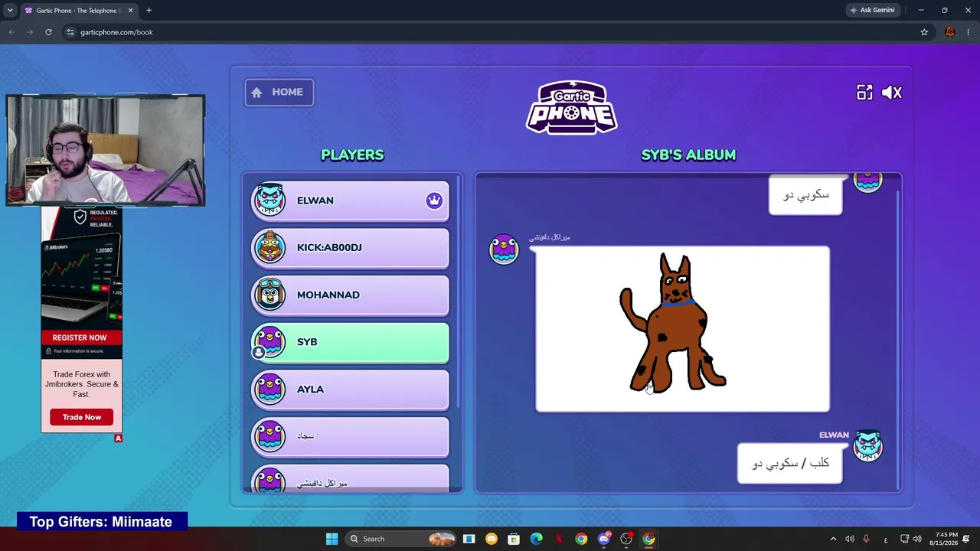Screen dimensions: 980x551
Task: Click the PLAYERS heading
Action: tap(352, 155)
